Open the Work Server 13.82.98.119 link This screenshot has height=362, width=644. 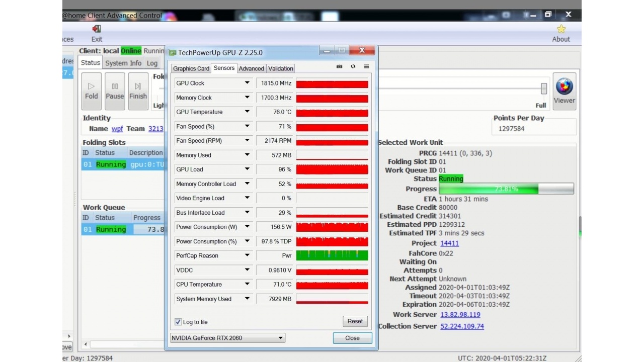(460, 315)
